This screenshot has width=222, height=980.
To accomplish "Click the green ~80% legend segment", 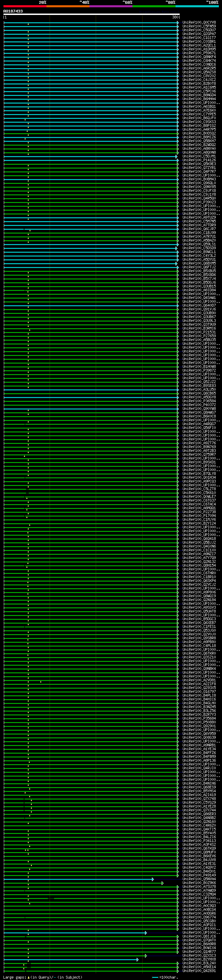I will (154, 7).
